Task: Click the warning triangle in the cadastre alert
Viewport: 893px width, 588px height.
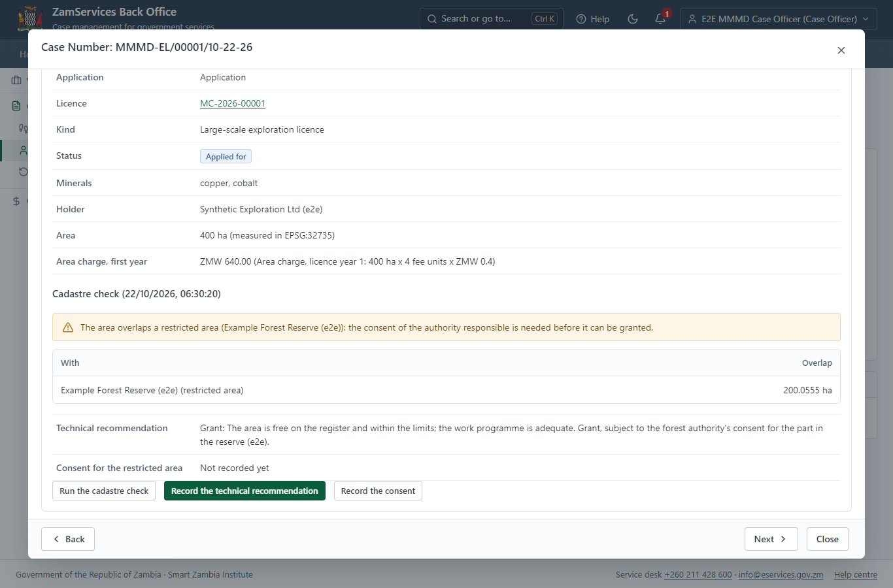Action: (68, 327)
